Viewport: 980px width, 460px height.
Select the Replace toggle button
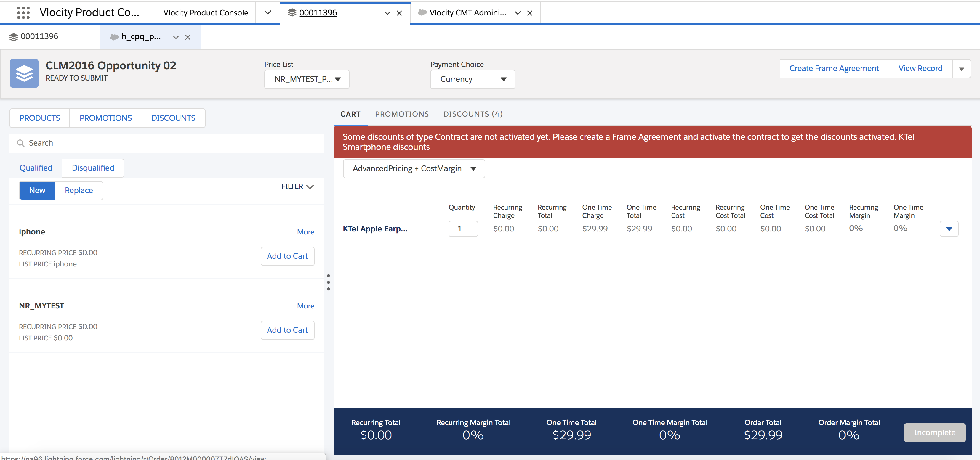79,190
